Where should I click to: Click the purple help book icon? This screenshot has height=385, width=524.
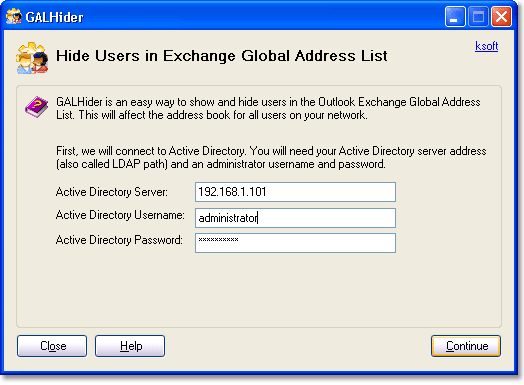click(37, 107)
